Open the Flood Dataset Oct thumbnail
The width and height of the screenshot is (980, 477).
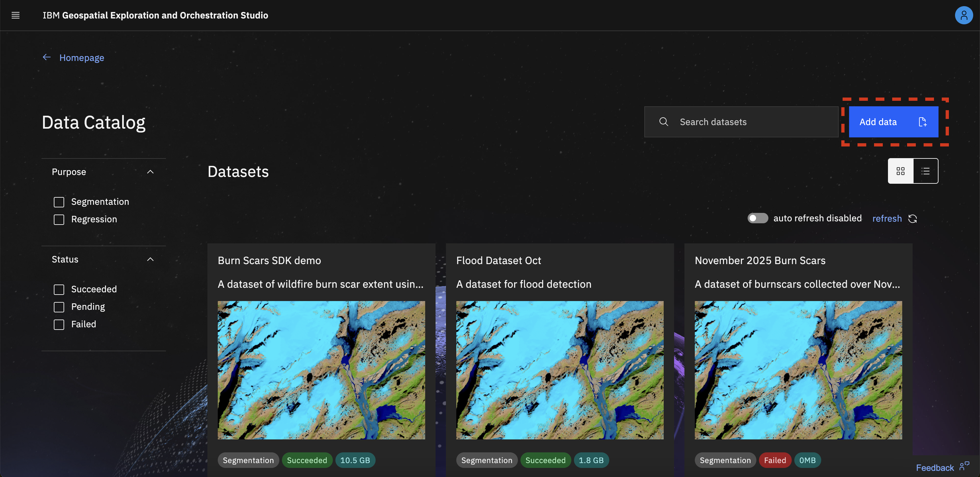tap(559, 370)
